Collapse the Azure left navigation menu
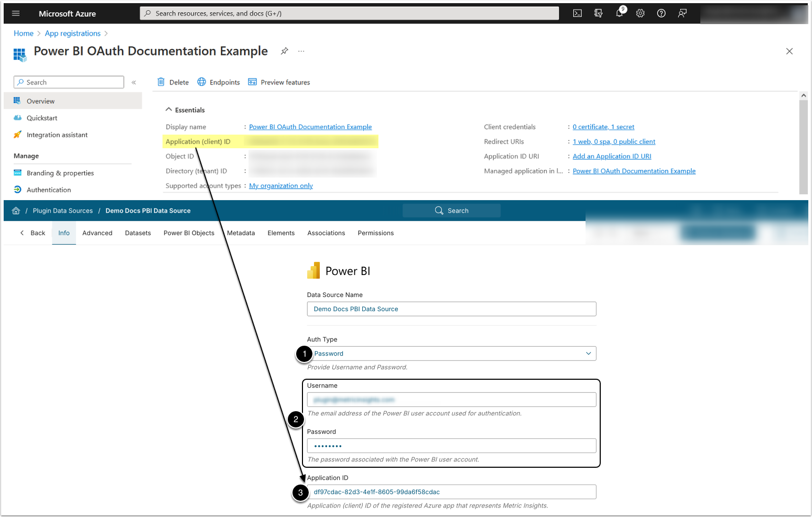Screen dimensions: 812x517 134,82
